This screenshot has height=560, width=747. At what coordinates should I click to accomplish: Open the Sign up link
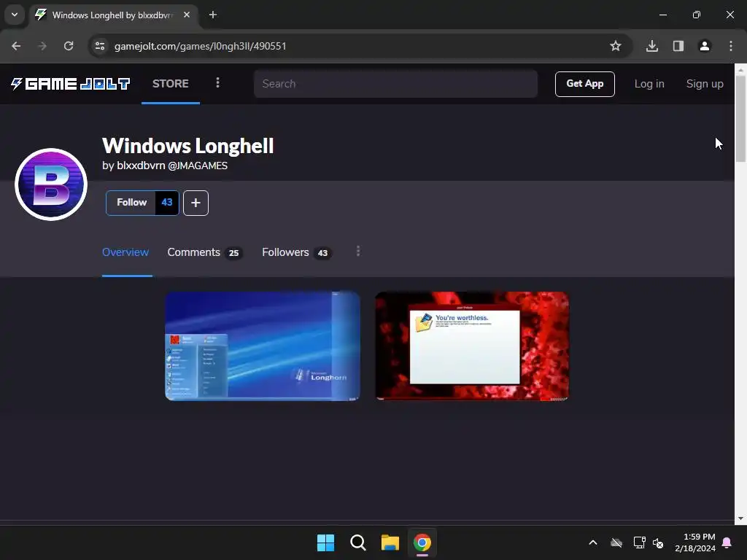click(x=705, y=84)
